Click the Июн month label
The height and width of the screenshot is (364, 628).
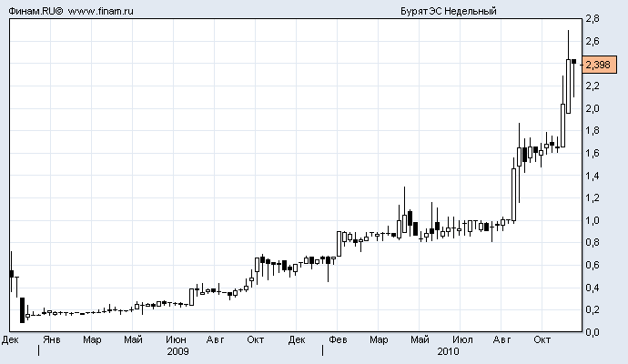click(177, 339)
